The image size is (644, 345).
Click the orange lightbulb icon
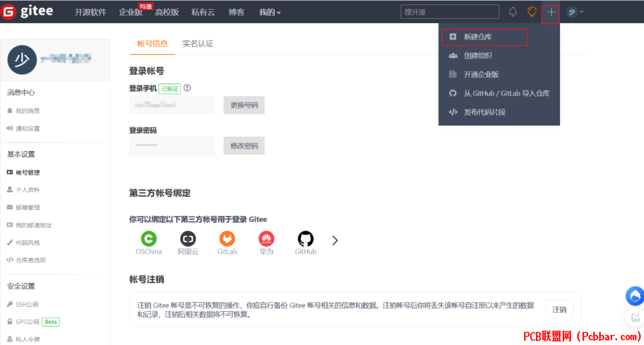532,12
